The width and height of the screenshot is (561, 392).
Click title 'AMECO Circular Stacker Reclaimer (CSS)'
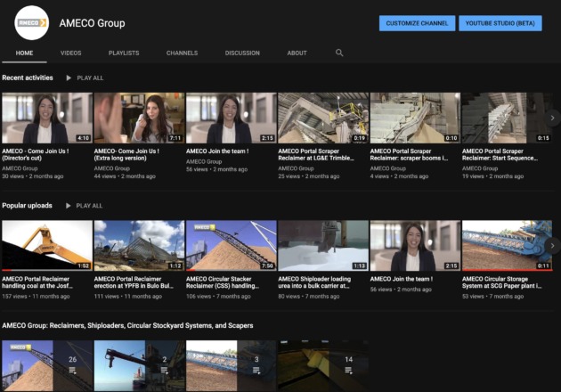(223, 282)
